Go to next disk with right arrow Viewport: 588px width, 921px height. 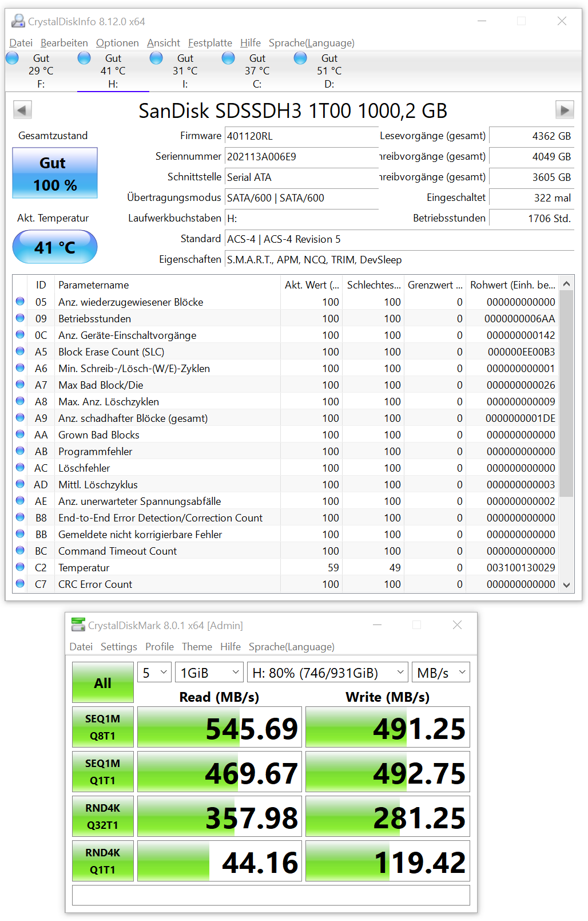(565, 110)
